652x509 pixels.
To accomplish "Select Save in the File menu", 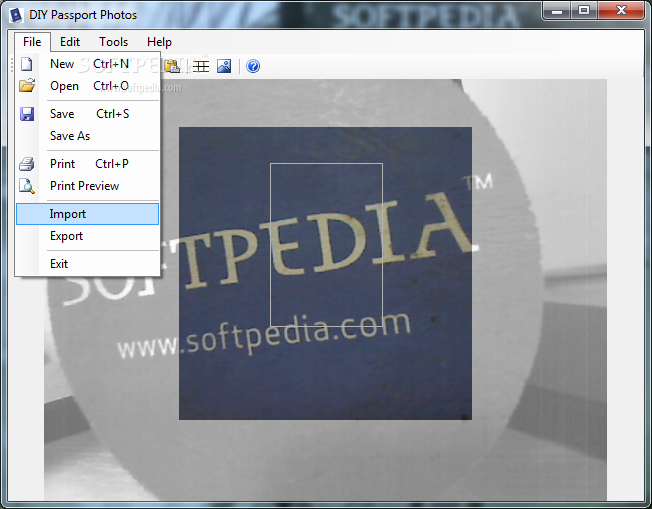I will click(87, 114).
